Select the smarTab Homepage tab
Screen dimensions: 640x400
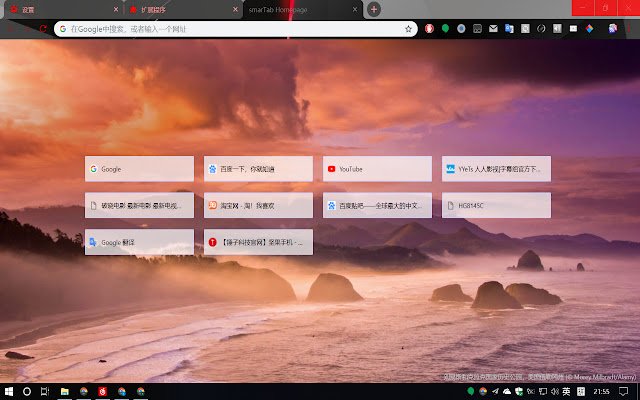point(302,9)
